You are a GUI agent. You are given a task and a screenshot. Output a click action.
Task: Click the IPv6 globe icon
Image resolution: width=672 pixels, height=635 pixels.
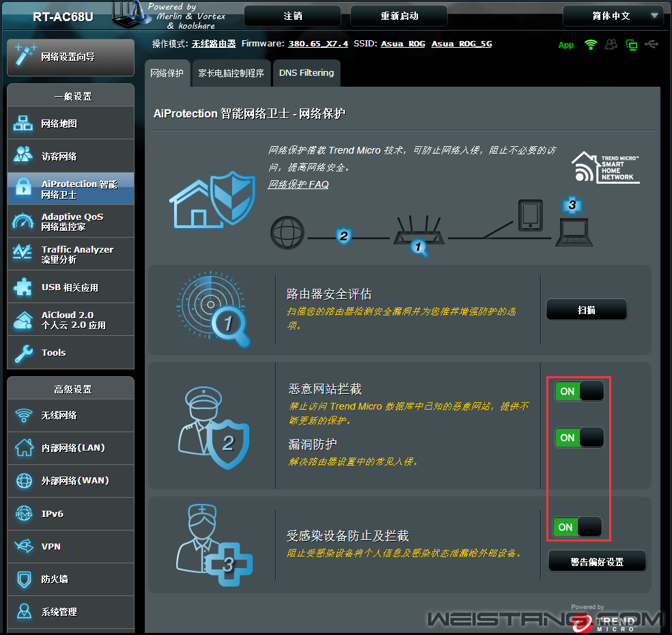(x=24, y=513)
